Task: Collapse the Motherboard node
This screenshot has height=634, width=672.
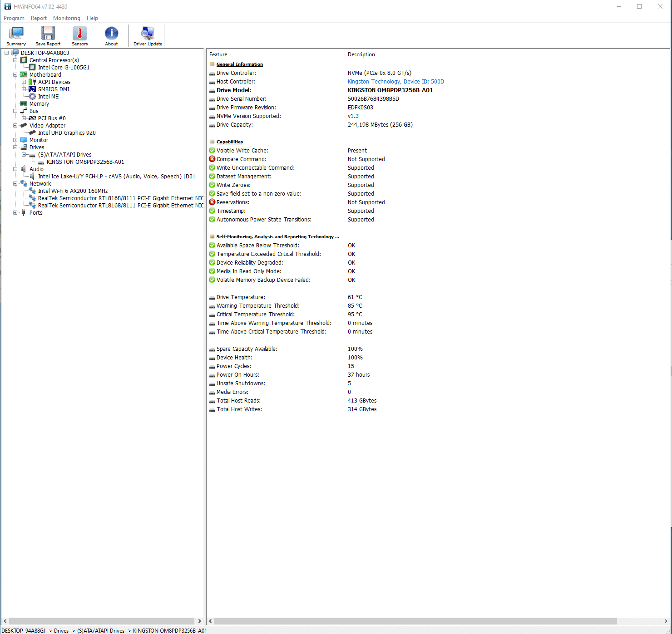Action: (x=15, y=75)
